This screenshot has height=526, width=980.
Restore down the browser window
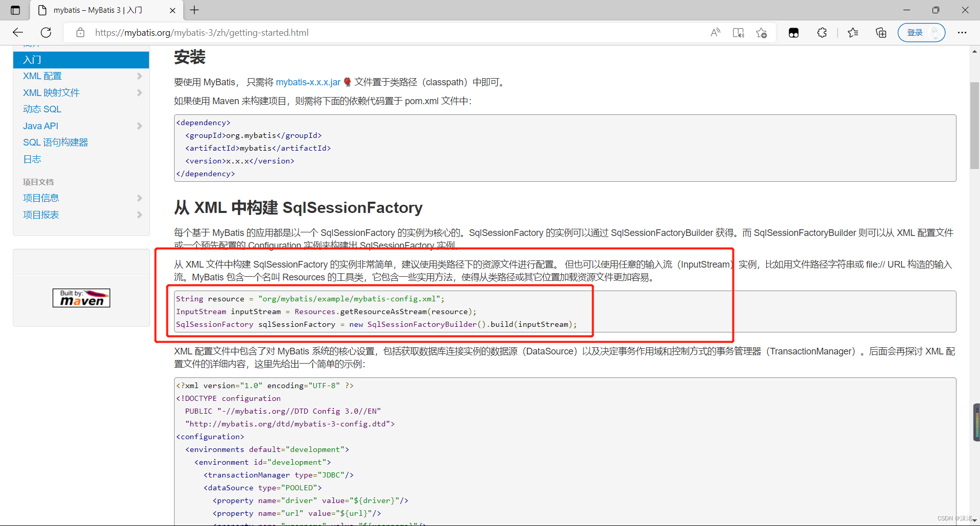point(936,10)
